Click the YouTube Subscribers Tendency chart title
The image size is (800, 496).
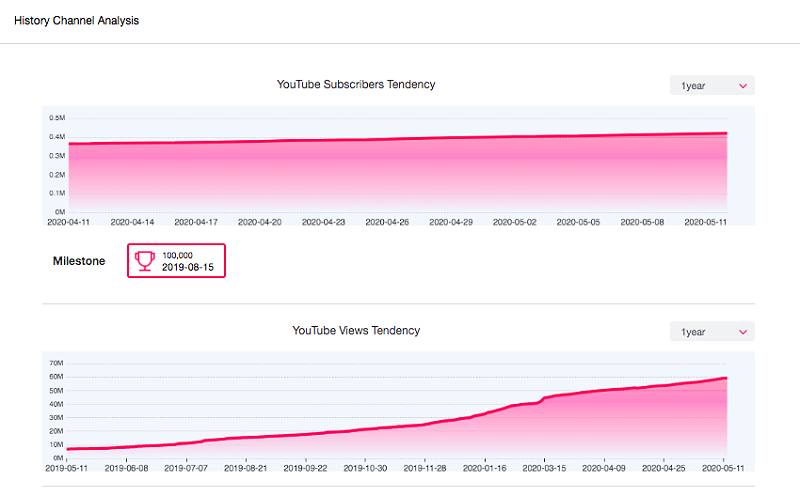click(356, 85)
